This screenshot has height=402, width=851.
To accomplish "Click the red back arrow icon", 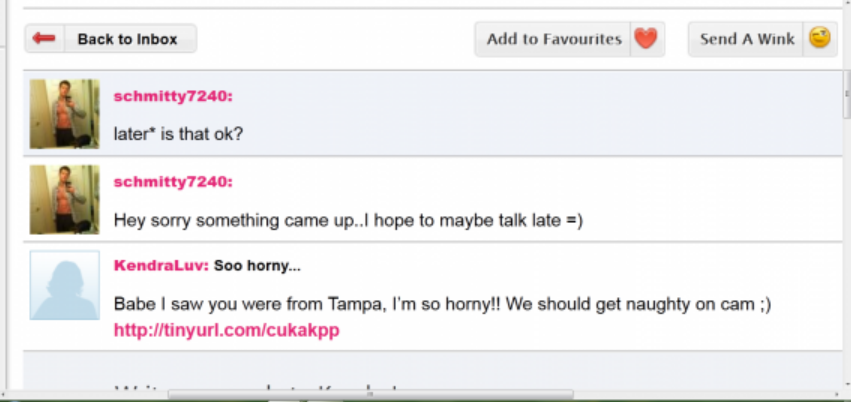I will [x=43, y=39].
